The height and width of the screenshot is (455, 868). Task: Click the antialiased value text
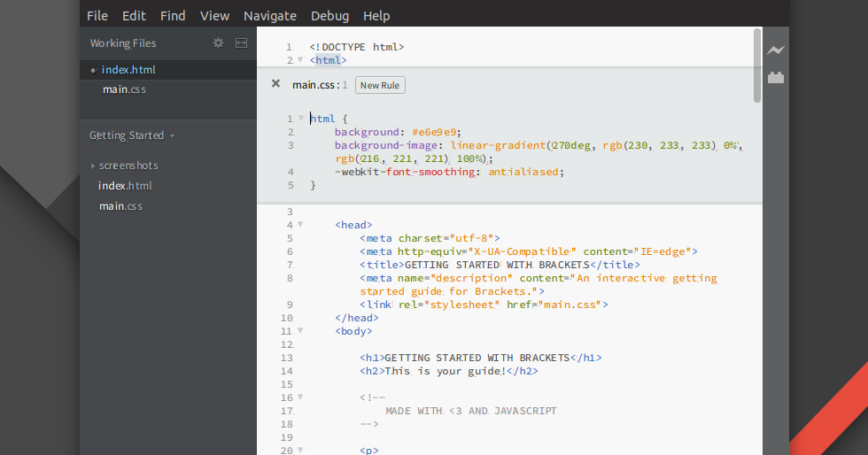coord(523,172)
